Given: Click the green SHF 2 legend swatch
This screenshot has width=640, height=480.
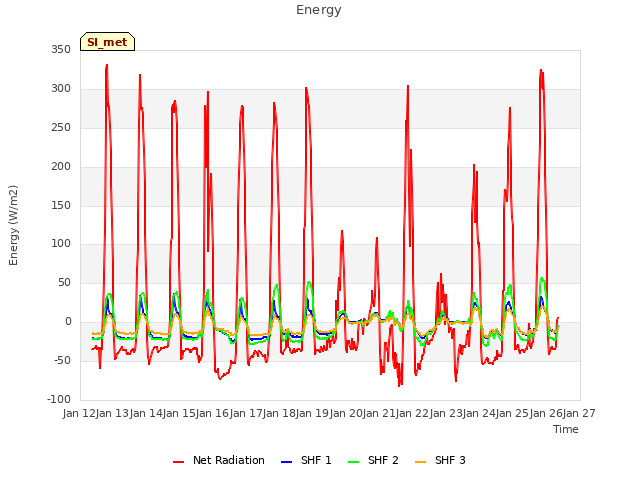Looking at the screenshot, I should (353, 462).
